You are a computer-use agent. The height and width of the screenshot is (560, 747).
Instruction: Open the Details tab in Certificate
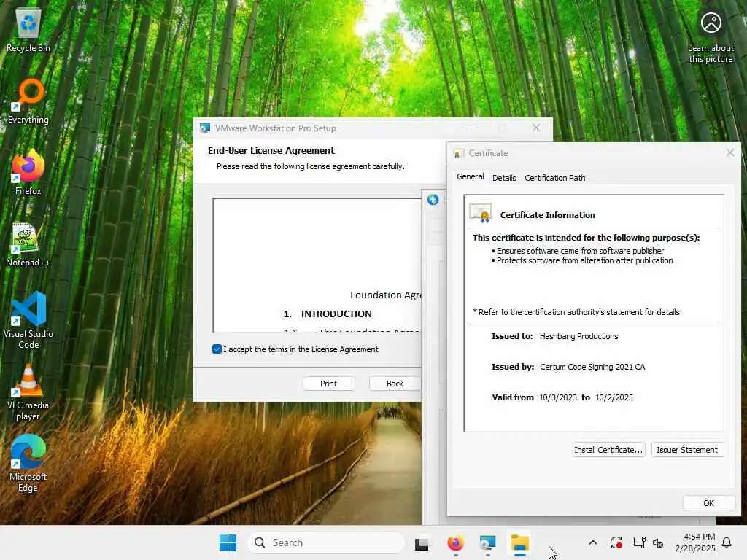pyautogui.click(x=504, y=178)
